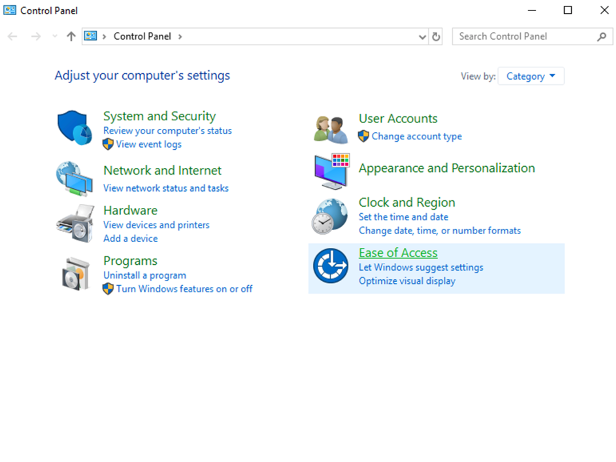616x462 pixels.
Task: Click the Control Panel icon in address bar
Action: (x=91, y=36)
